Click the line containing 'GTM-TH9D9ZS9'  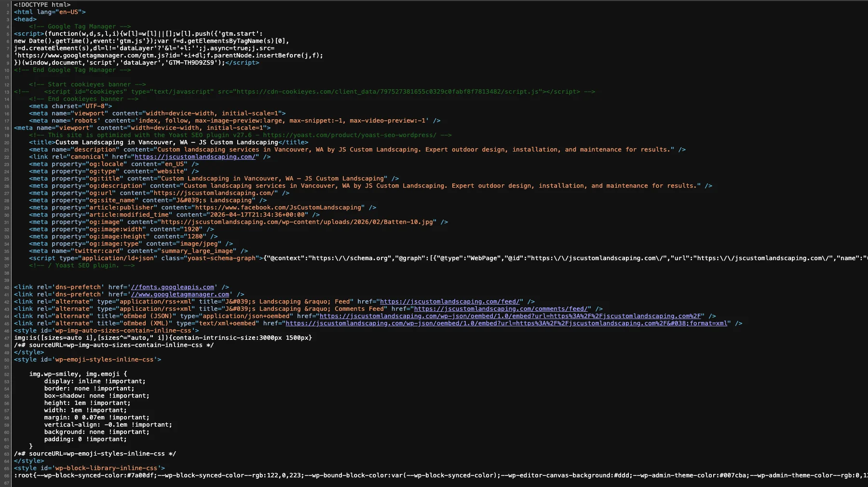136,63
